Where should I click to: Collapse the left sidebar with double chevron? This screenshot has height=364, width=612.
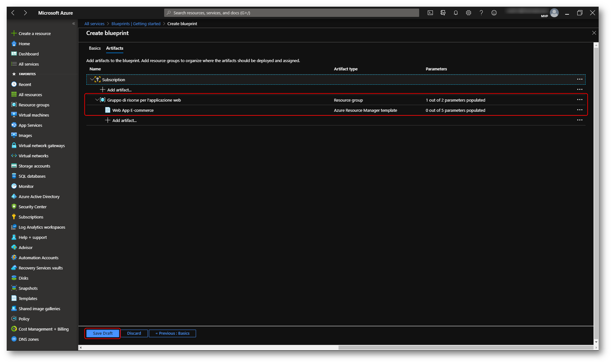click(74, 24)
